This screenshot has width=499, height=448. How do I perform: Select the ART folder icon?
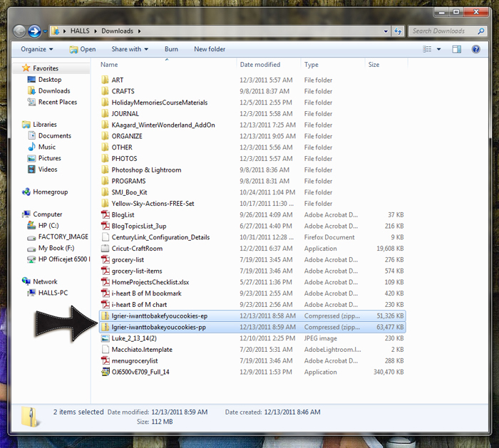[105, 80]
